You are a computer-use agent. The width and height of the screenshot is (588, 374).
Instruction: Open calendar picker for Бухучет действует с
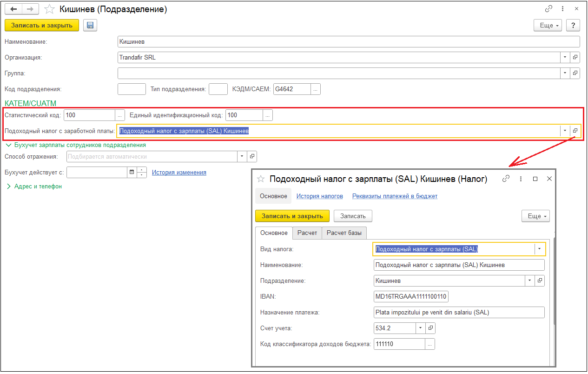click(132, 173)
